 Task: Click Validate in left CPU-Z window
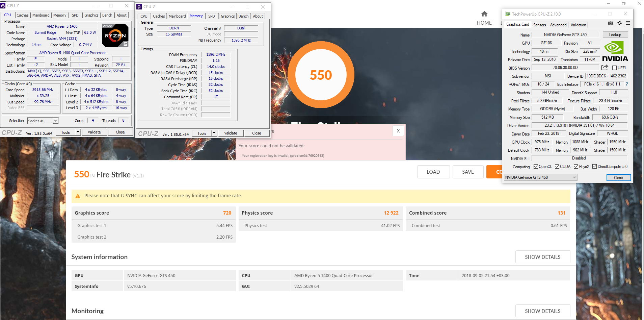tap(94, 132)
